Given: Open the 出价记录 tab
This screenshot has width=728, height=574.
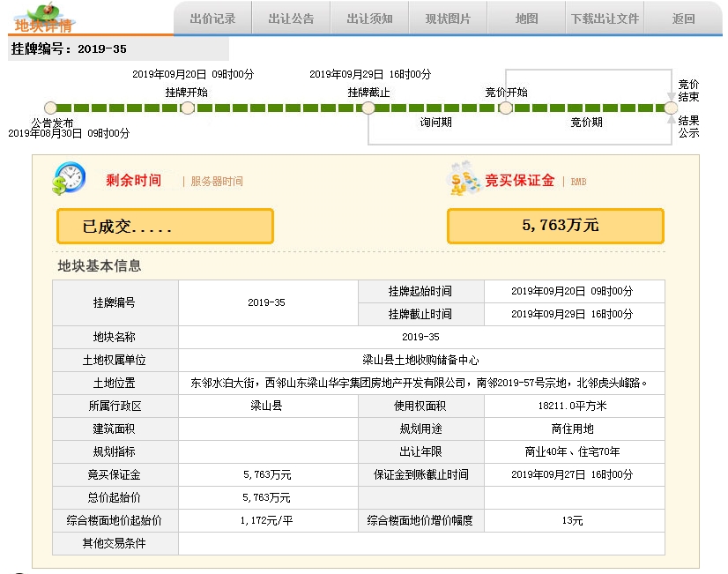Looking at the screenshot, I should point(212,19).
